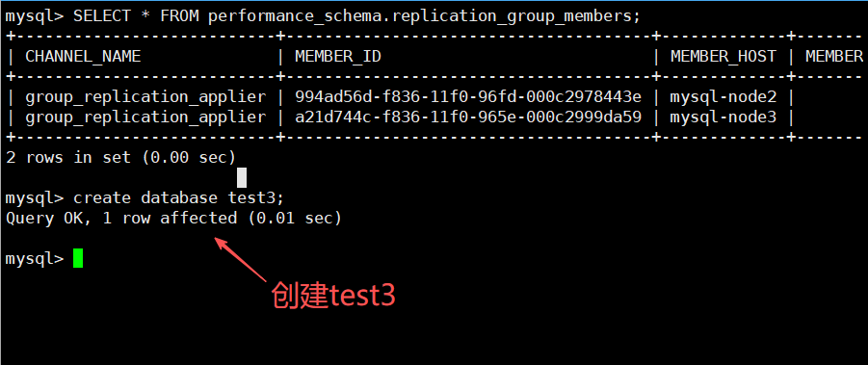Click group_replication_applier in the first row
This screenshot has height=365, width=868.
145,97
